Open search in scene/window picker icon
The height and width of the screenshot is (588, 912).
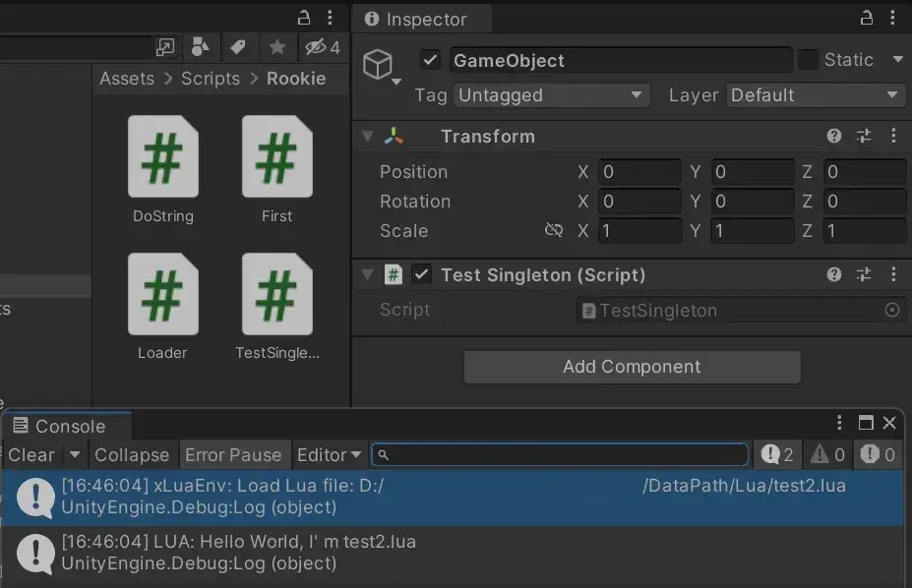(x=165, y=47)
